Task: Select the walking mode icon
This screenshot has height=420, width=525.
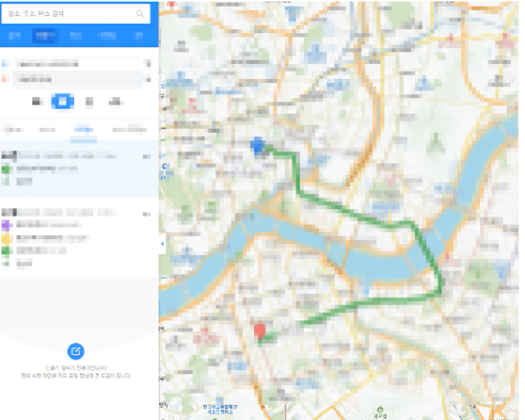Action: (89, 101)
